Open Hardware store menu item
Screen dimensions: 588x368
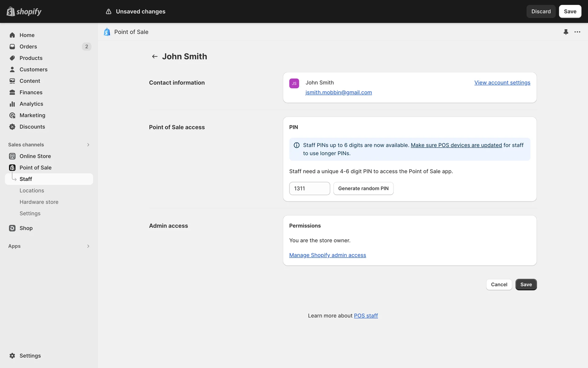(39, 202)
